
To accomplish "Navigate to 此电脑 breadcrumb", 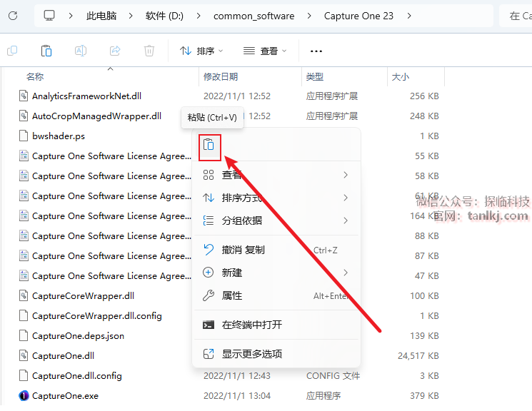I will (101, 16).
